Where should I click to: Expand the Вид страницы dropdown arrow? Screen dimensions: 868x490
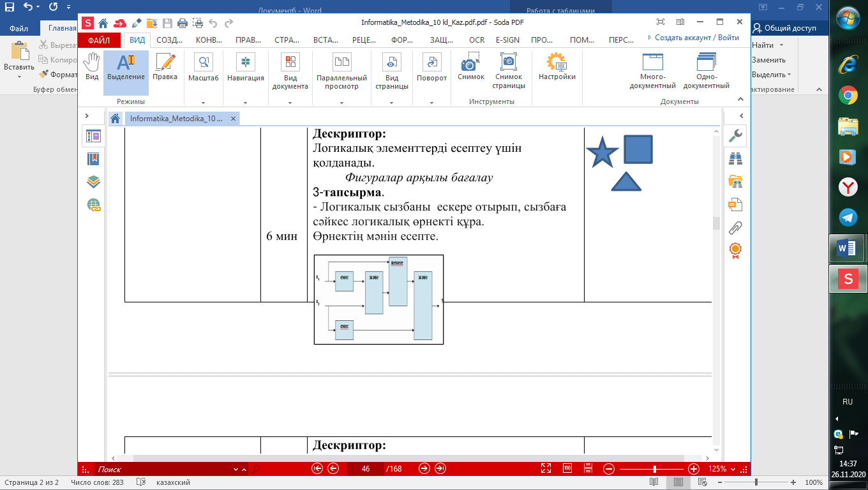click(x=392, y=102)
